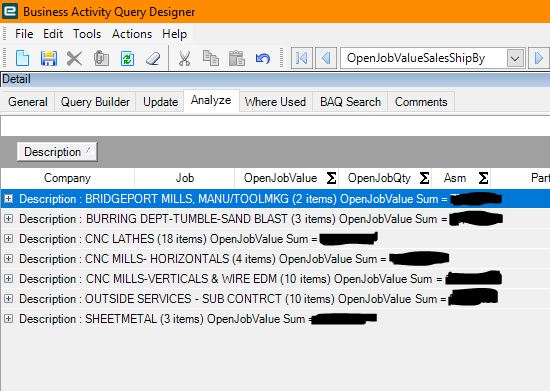
Task: Click the Job column header
Action: click(185, 178)
